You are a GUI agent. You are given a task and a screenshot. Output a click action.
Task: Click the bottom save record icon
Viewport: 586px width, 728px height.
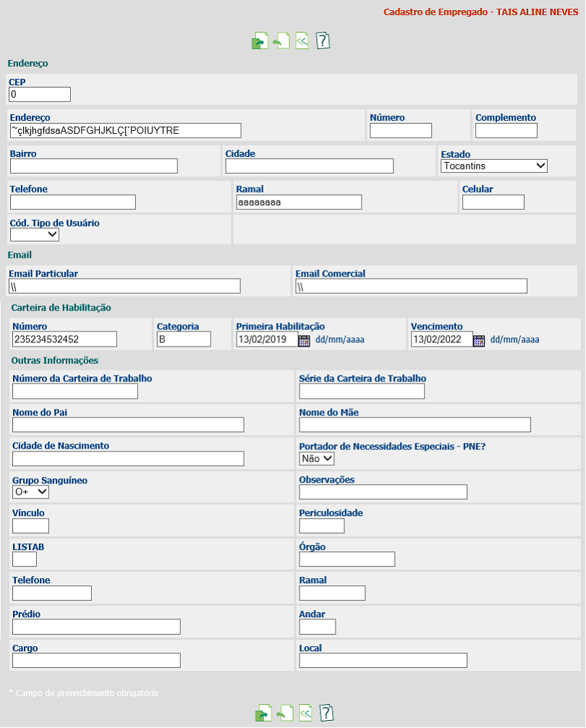(263, 713)
